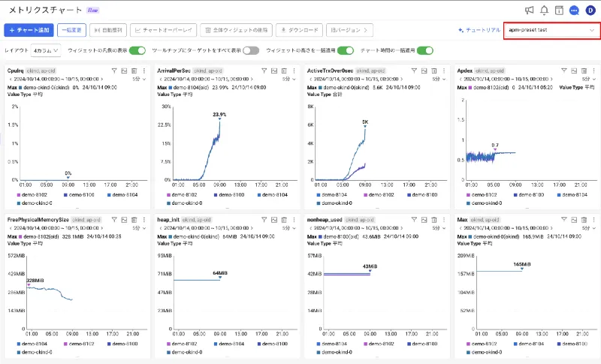The width and height of the screenshot is (601, 364).
Task: Open more options menu on CpuIrq widget
Action: 144,71
